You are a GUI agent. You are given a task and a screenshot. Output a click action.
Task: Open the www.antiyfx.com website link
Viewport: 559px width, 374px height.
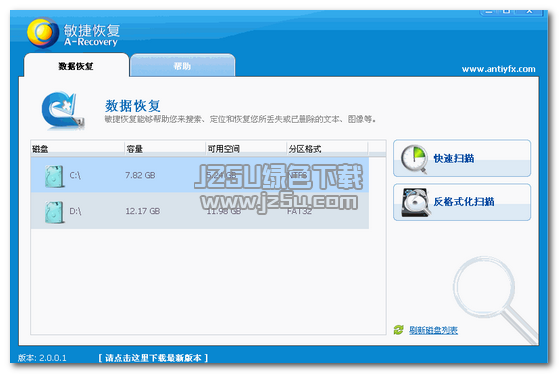[x=498, y=69]
